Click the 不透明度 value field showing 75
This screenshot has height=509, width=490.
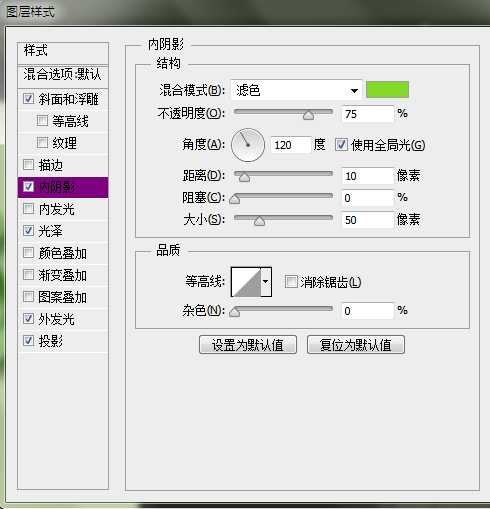368,114
